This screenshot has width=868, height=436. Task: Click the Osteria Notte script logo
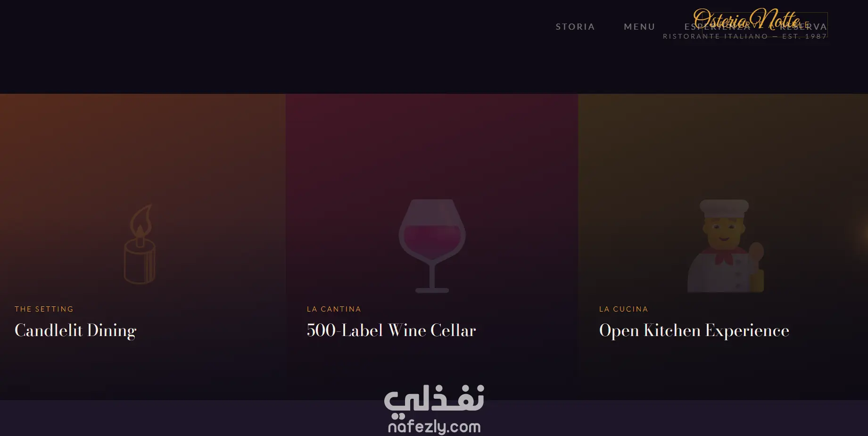[x=746, y=19]
